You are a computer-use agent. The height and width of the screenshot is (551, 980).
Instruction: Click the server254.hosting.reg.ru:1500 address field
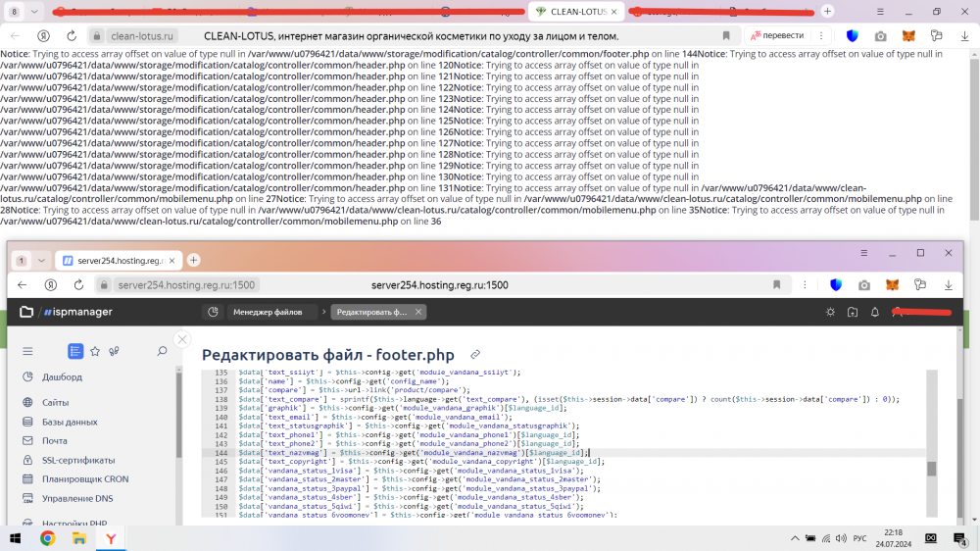(186, 285)
